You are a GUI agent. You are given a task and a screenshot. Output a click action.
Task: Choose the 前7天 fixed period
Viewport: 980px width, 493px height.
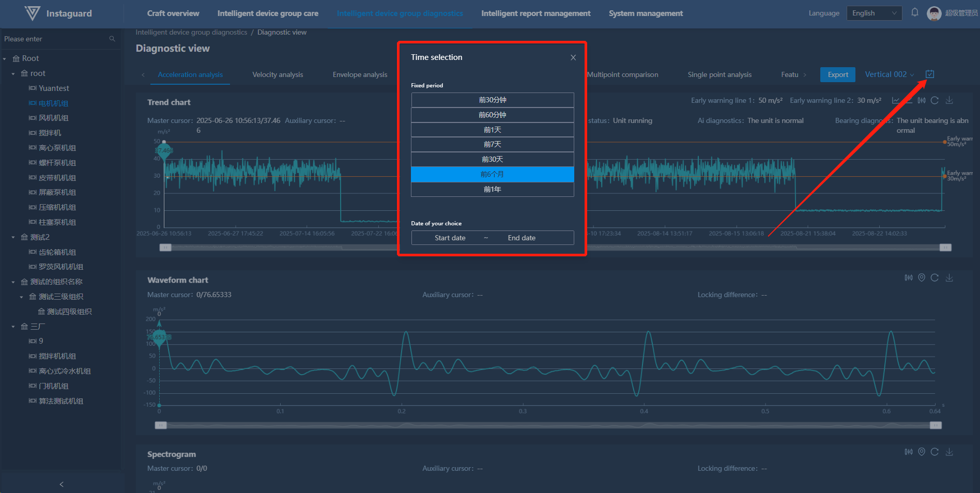(492, 145)
